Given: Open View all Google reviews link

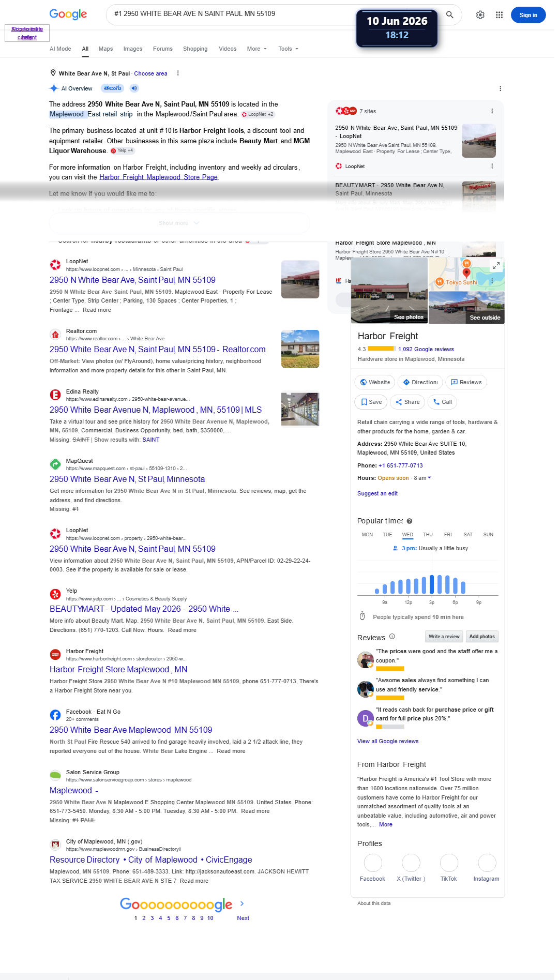Looking at the screenshot, I should click(x=388, y=741).
